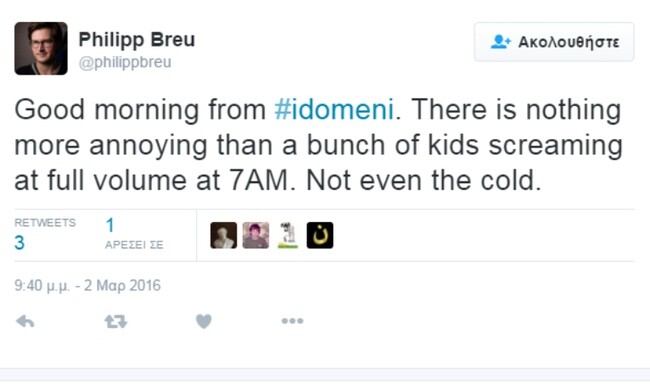Open Philipp Breu's profile photo
This screenshot has width=650, height=389.
pyautogui.click(x=41, y=49)
